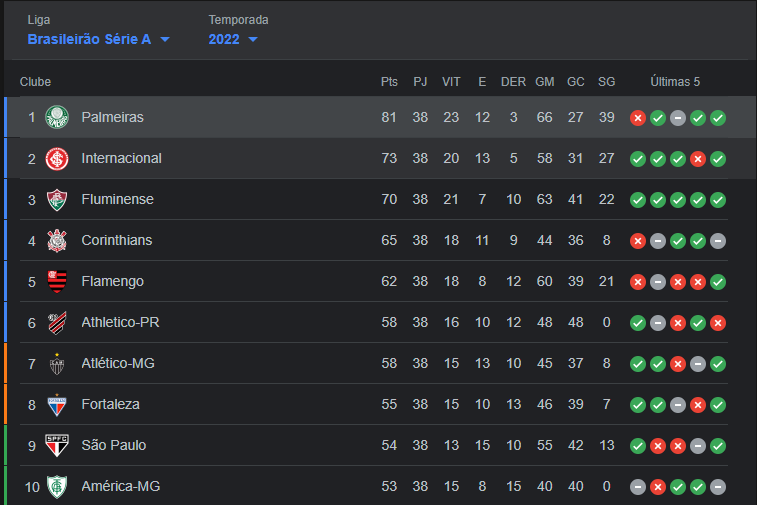Open the Fluminense team link
The image size is (757, 505).
(x=118, y=199)
